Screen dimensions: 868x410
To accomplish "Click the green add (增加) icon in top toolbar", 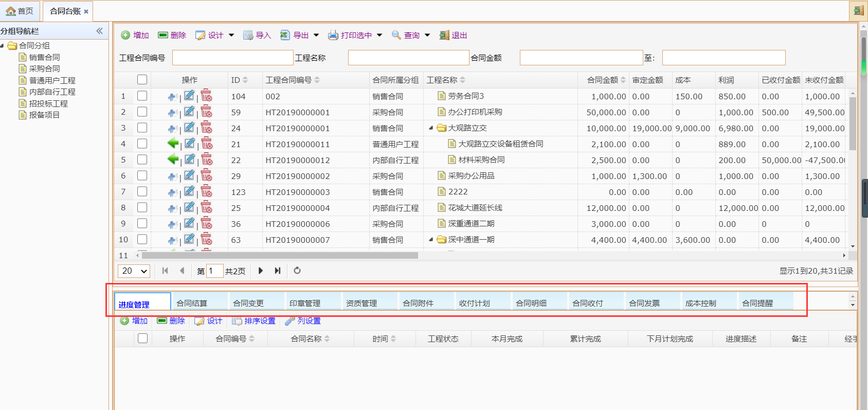I will 125,35.
